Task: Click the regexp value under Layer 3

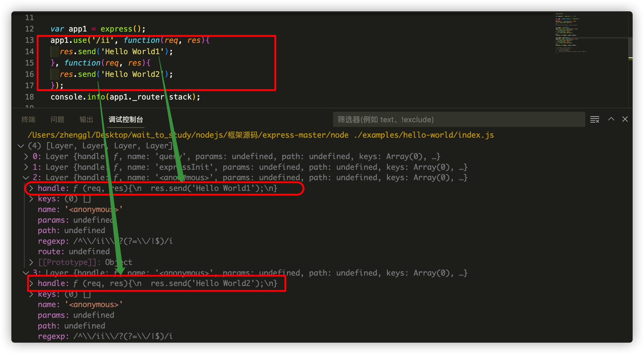Action: (x=123, y=336)
